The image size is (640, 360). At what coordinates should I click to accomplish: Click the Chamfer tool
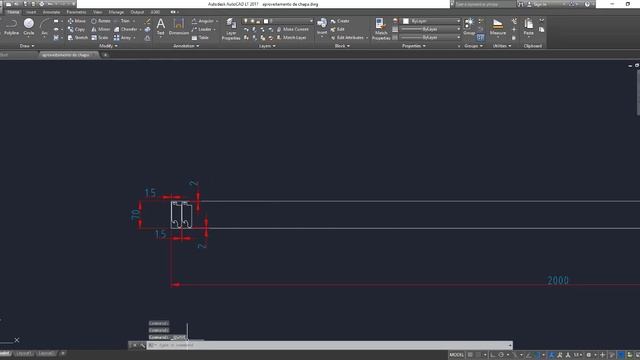tap(126, 29)
